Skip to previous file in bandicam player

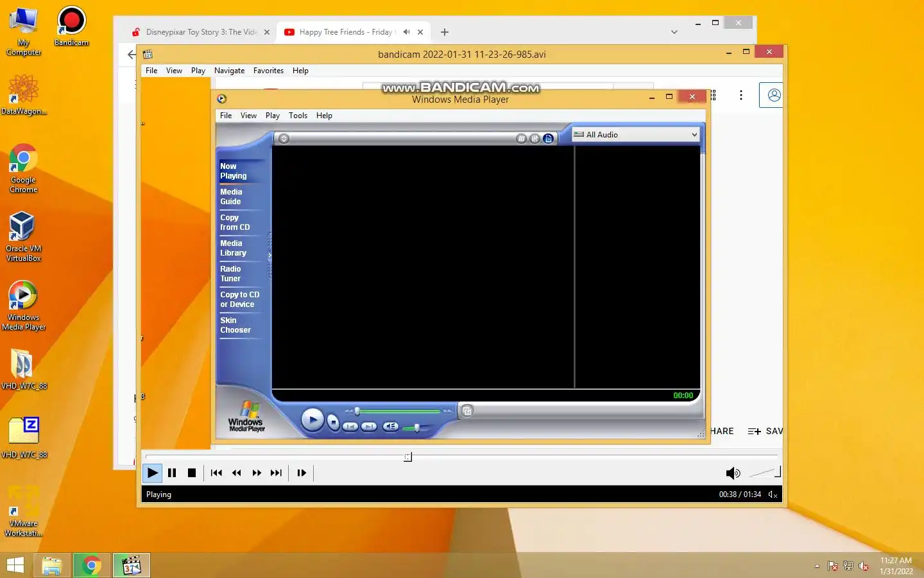(216, 473)
